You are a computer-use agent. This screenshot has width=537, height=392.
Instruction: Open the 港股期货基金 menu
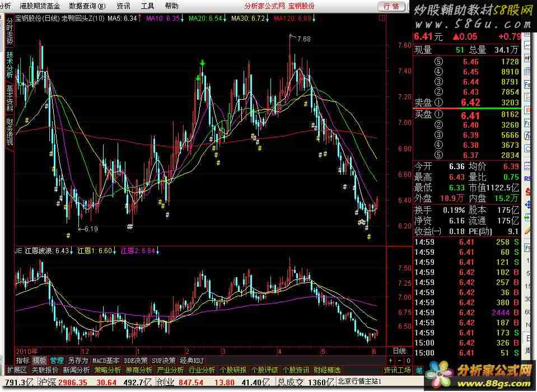tap(40, 6)
